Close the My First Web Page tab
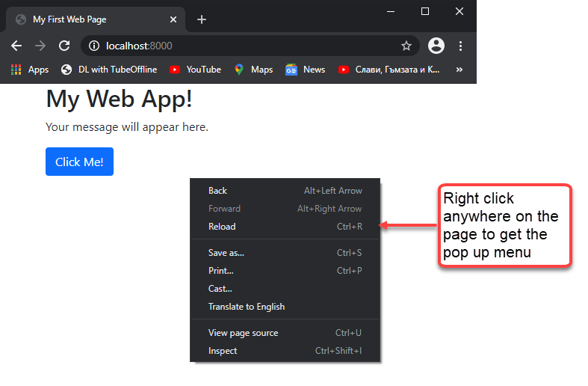 pos(173,19)
